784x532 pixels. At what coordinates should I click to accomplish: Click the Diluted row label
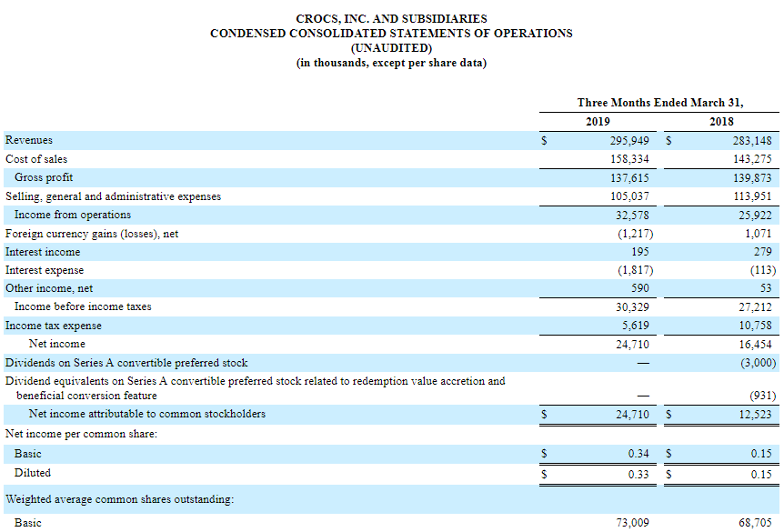pos(33,473)
